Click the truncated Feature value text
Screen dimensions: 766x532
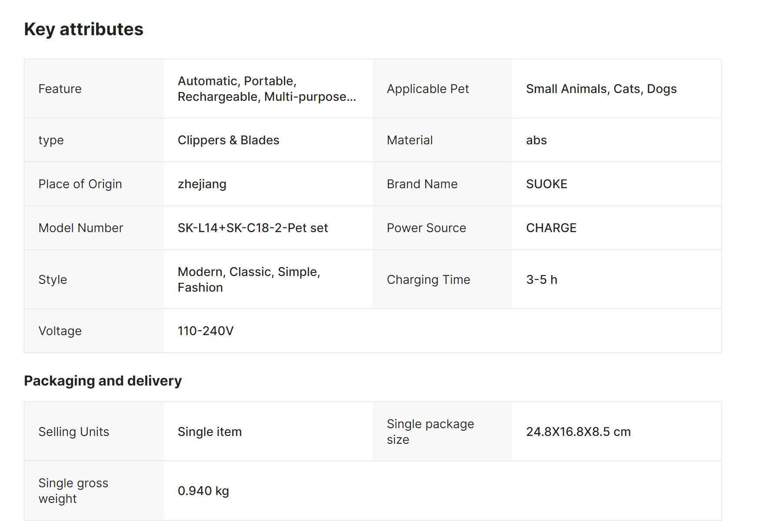(266, 89)
